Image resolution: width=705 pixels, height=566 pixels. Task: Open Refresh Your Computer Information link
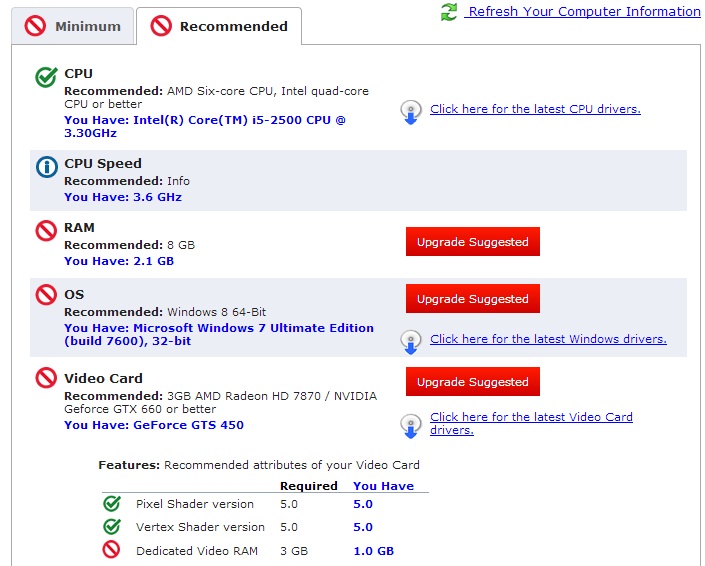coord(583,11)
